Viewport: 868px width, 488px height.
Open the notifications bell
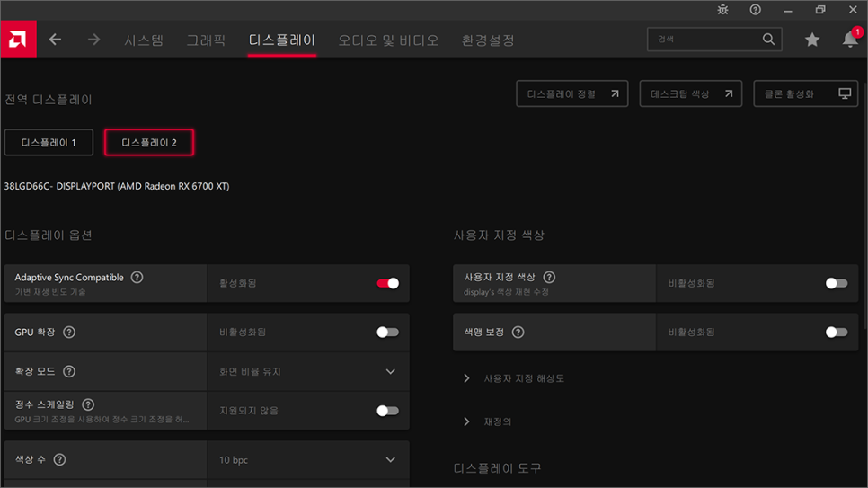[849, 40]
